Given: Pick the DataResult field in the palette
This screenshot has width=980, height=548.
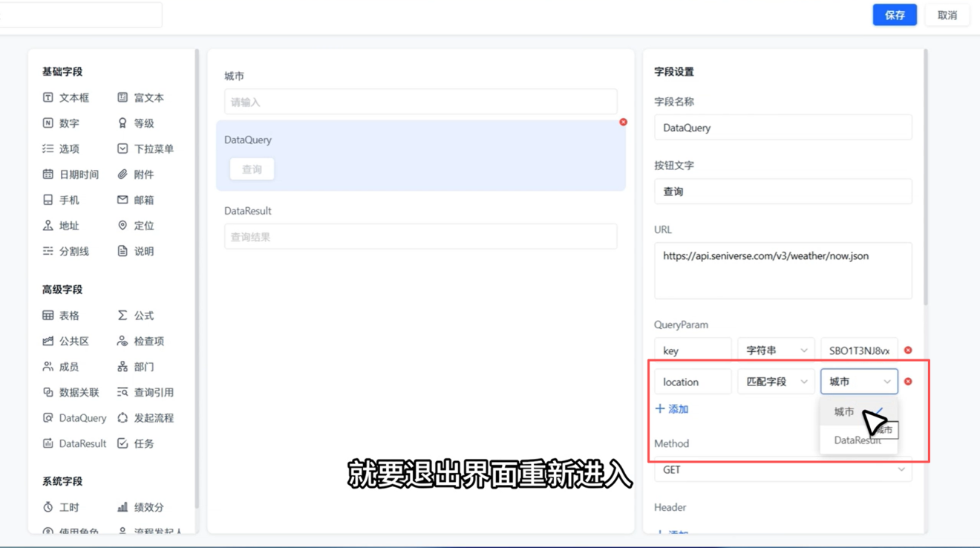Looking at the screenshot, I should (74, 443).
